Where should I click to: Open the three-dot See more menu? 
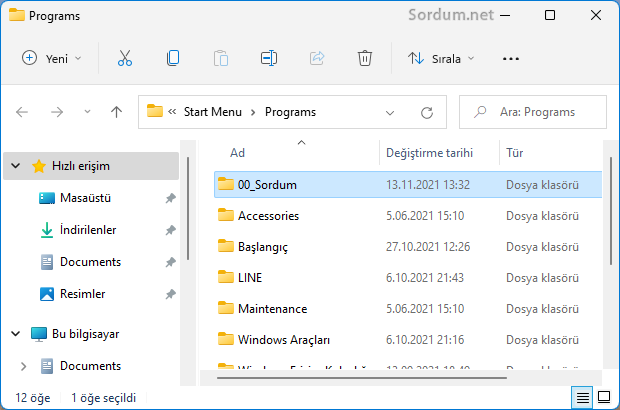(510, 59)
